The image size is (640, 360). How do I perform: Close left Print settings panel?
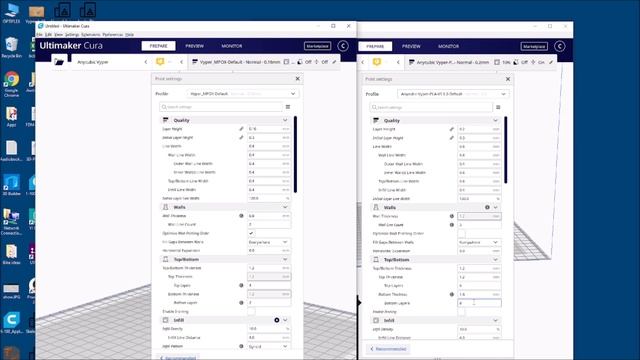point(298,78)
